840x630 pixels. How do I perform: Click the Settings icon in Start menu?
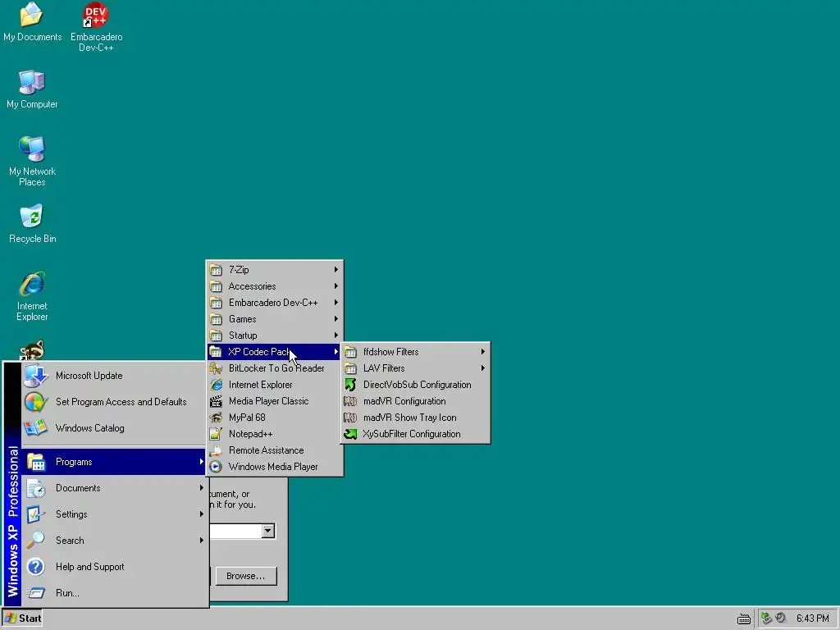35,514
